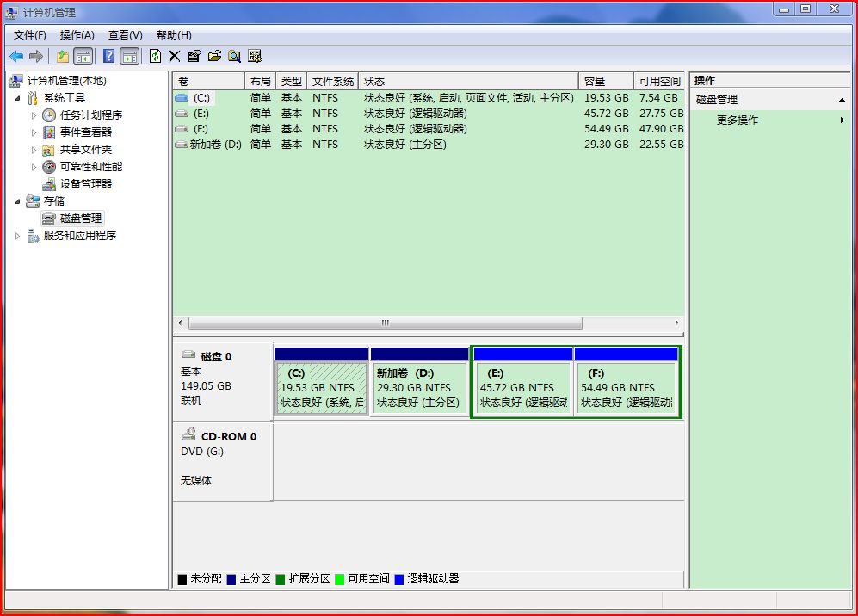Sort by the 状态 column header
Screen dimensions: 858x616
click(468, 82)
